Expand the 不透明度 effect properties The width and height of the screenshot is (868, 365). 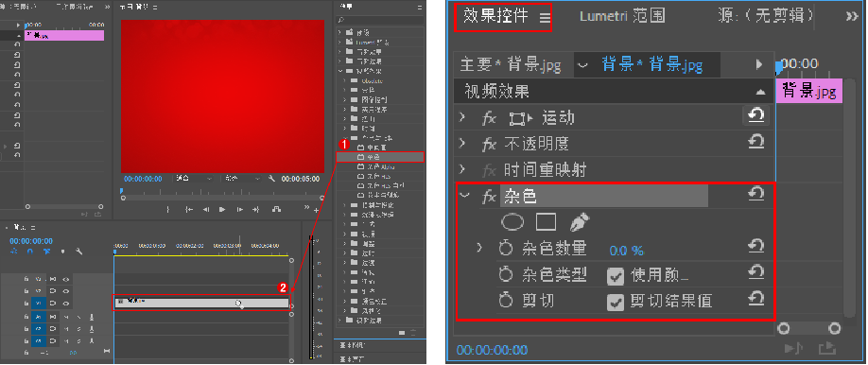coord(462,143)
